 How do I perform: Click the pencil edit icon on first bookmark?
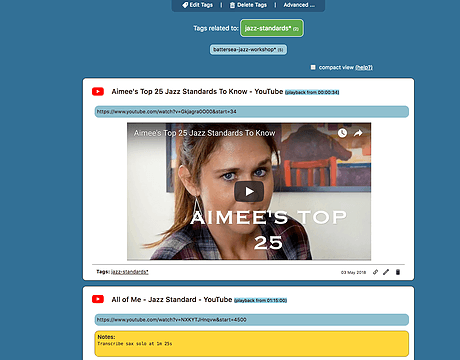pyautogui.click(x=386, y=272)
